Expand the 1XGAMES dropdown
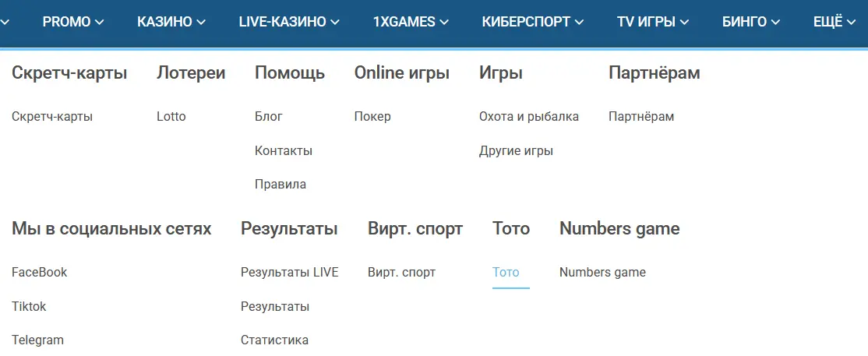Screen dimensions: 868x356 [x=411, y=22]
